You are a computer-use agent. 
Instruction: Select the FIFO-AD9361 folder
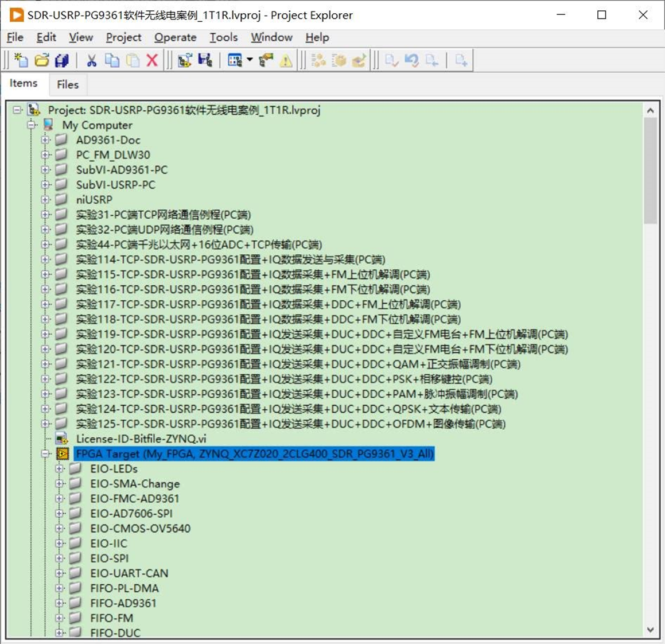[x=123, y=603]
